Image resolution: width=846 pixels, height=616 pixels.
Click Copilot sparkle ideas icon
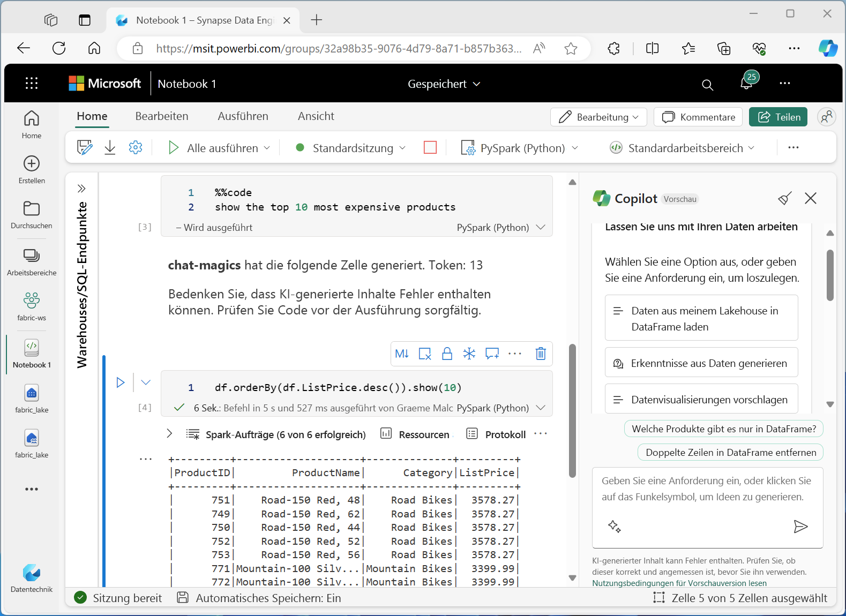(x=615, y=526)
